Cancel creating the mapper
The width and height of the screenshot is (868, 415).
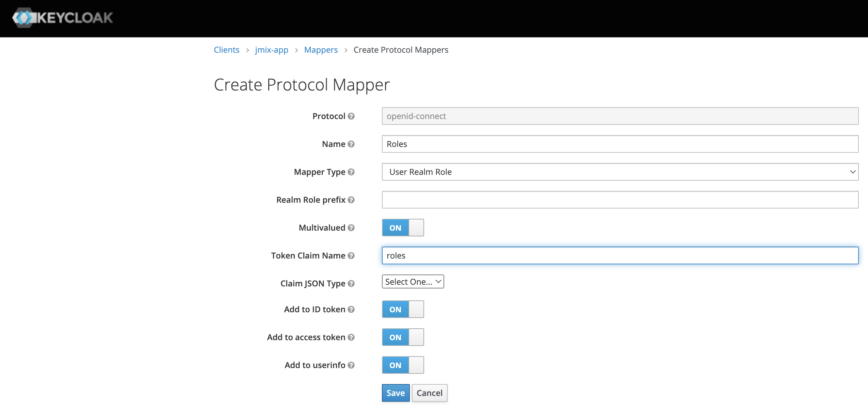[x=430, y=393]
